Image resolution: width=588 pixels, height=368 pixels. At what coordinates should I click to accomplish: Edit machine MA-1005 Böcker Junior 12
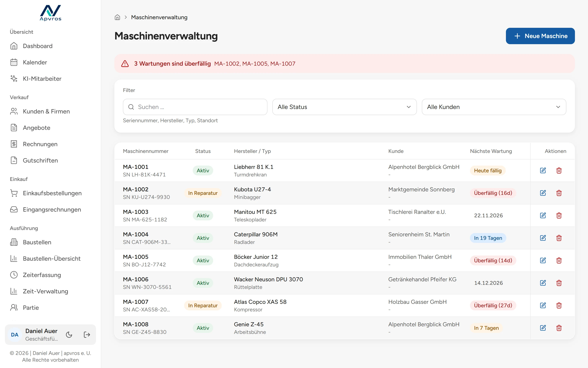543,260
